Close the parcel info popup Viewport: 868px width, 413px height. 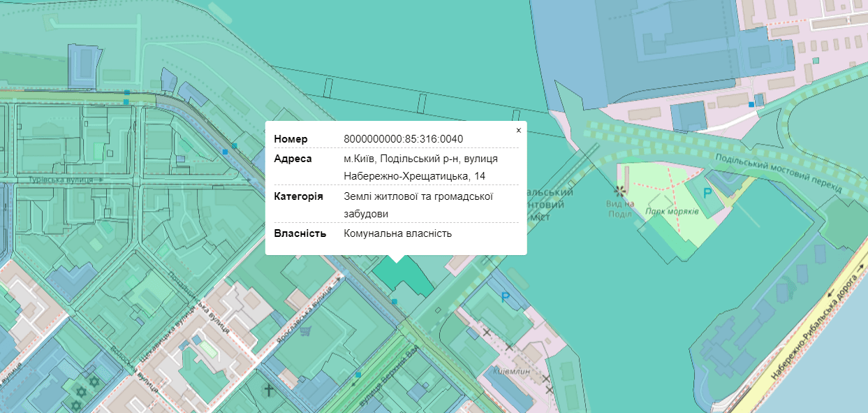518,130
